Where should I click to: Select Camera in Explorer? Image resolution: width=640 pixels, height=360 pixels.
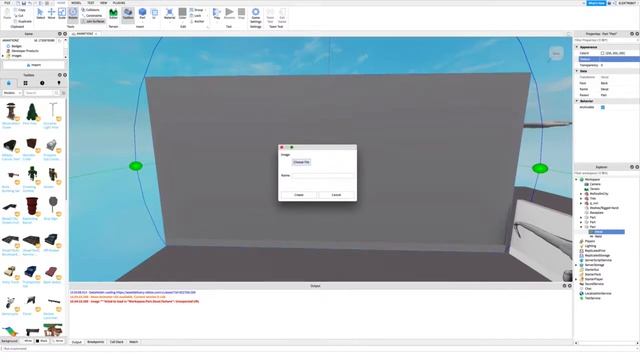pyautogui.click(x=595, y=184)
